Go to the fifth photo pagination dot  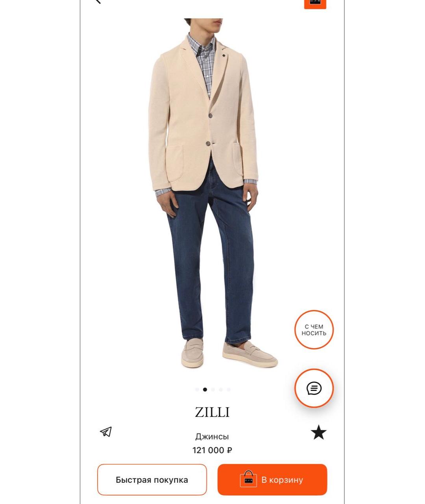pos(229,389)
